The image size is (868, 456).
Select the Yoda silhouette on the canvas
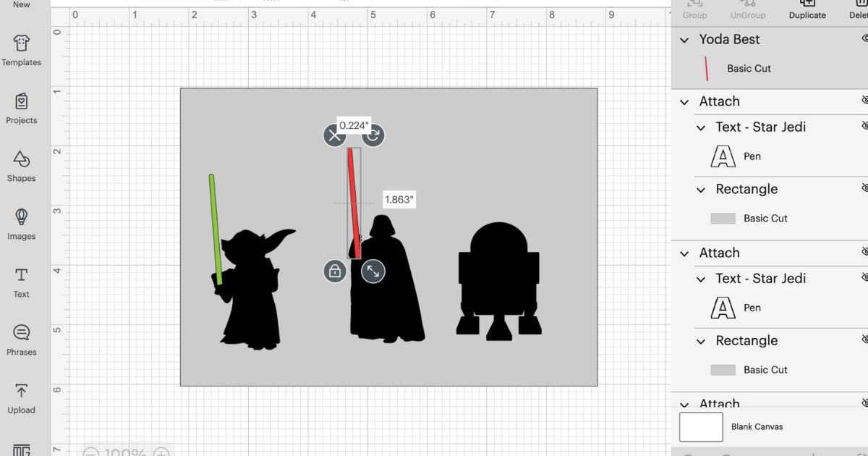250,297
